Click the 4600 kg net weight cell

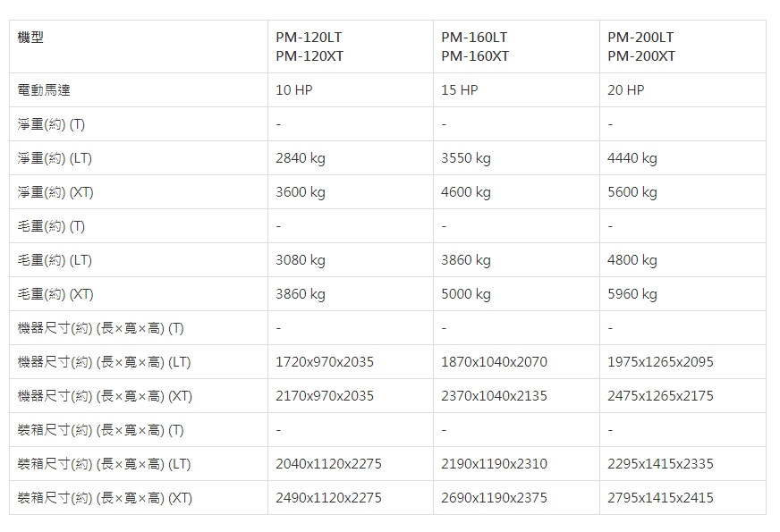[466, 192]
